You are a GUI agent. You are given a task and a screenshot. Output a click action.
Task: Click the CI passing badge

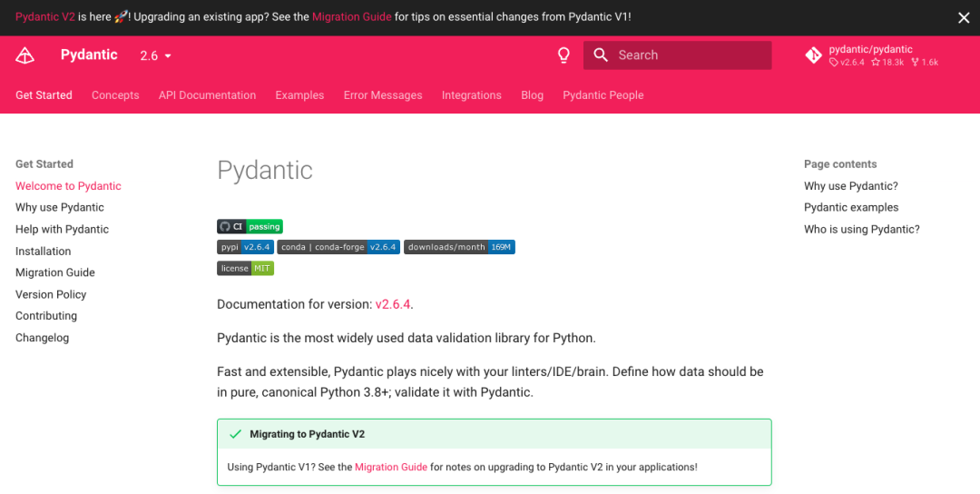[250, 226]
